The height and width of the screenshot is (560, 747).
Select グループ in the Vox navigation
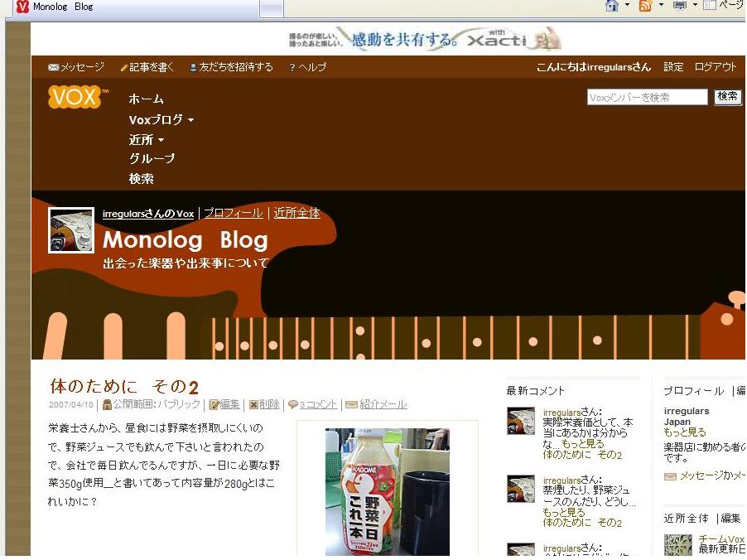tap(152, 159)
